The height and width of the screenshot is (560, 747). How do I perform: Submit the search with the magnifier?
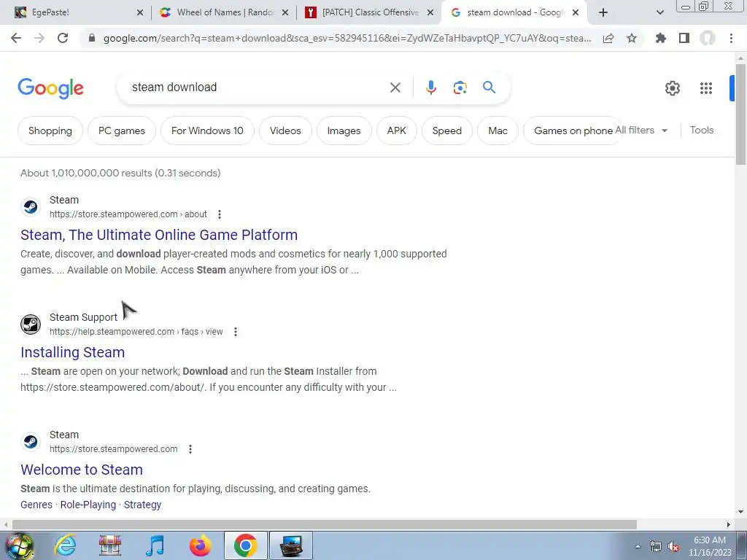(489, 87)
